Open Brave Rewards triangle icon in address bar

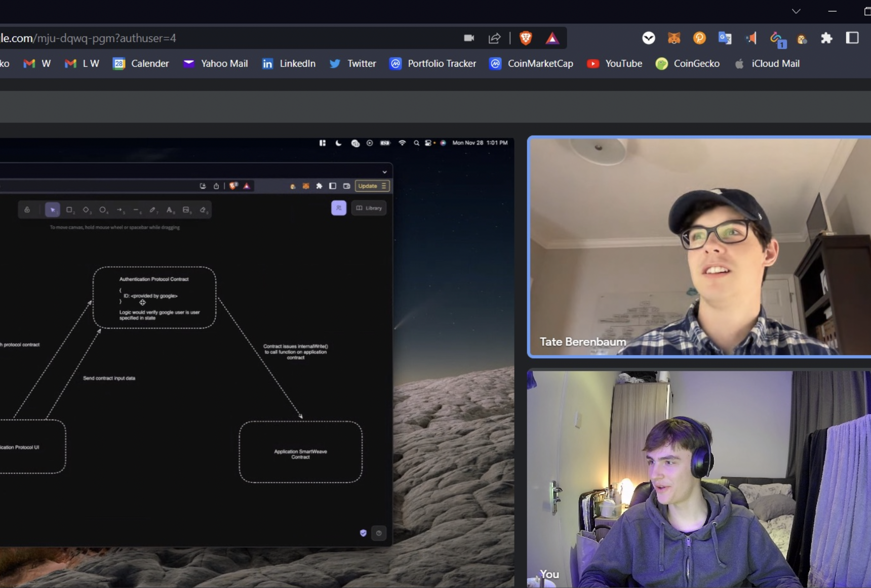click(552, 38)
